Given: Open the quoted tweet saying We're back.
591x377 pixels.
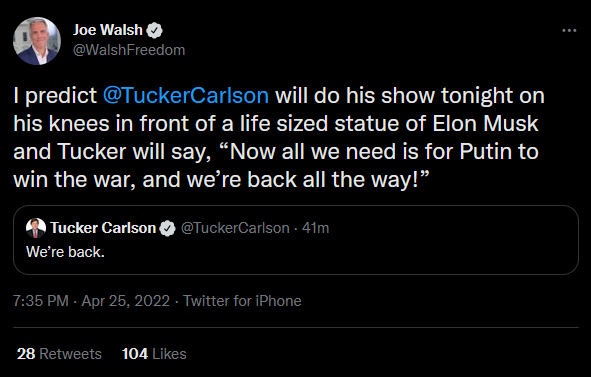Looking at the screenshot, I should coord(296,240).
